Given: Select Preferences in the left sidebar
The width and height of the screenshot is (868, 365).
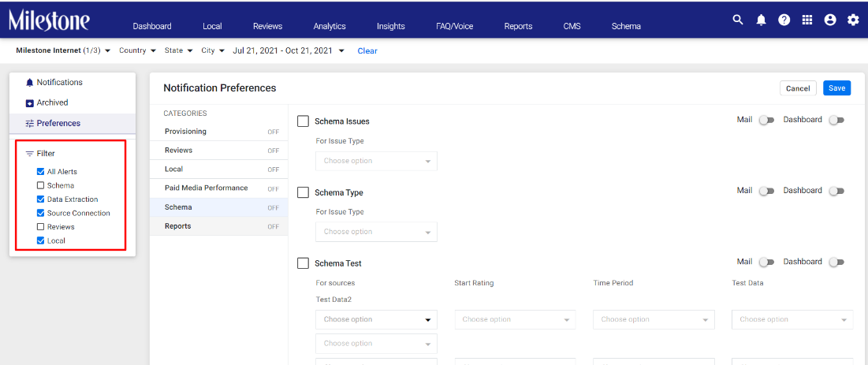Looking at the screenshot, I should point(73,123).
